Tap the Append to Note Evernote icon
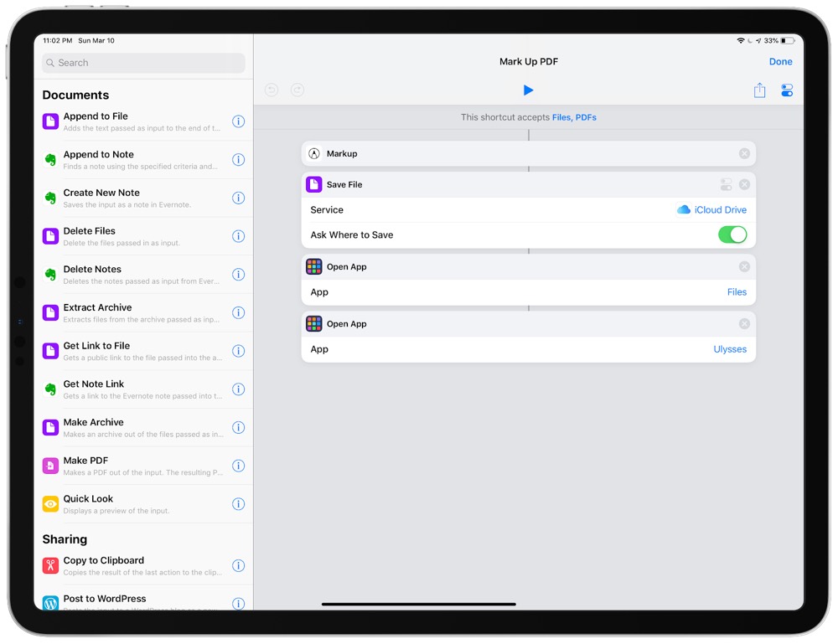Image resolution: width=838 pixels, height=644 pixels. point(51,160)
